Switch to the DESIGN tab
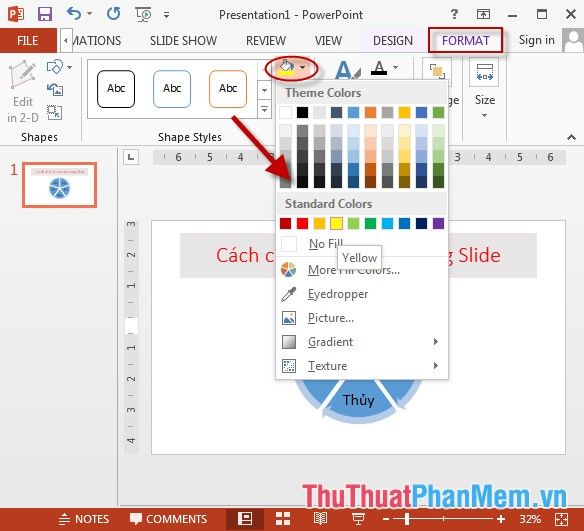The height and width of the screenshot is (531, 584). 393,40
